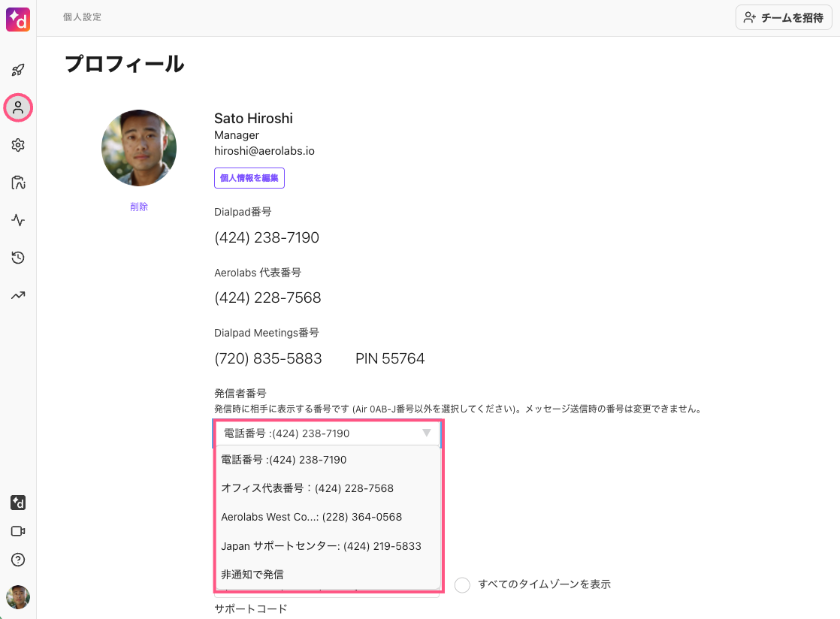Select Japan サポートセンター (424) 219-5833 option
Screen dimensions: 840x619
coord(328,546)
